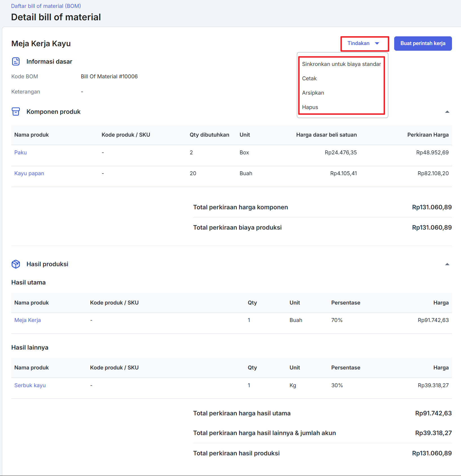
Task: Open the Meja Kerja product link
Action: tap(28, 320)
